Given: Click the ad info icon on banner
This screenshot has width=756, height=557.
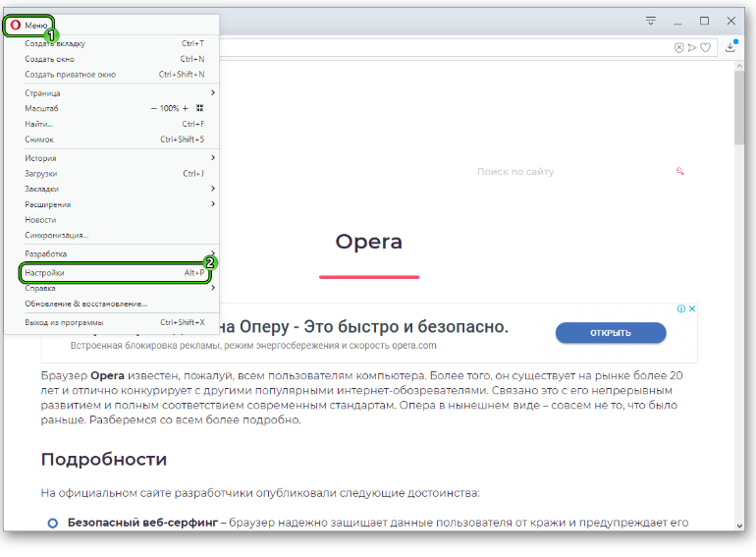Looking at the screenshot, I should (680, 308).
